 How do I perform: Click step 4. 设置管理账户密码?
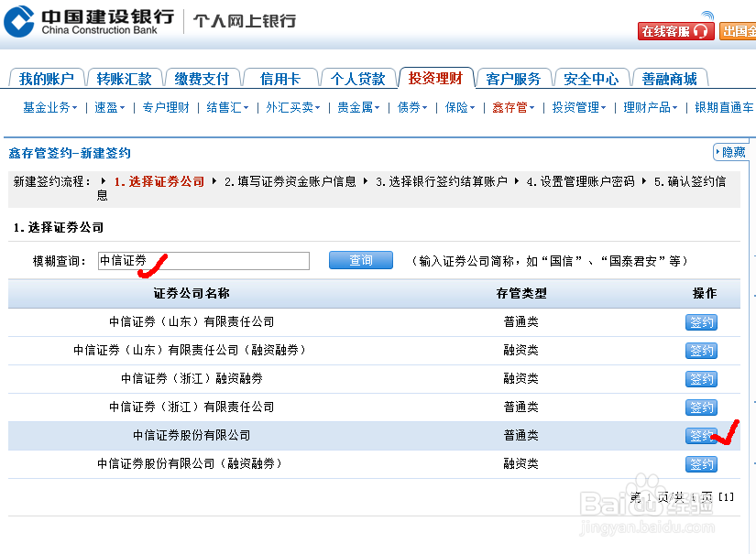(x=580, y=181)
